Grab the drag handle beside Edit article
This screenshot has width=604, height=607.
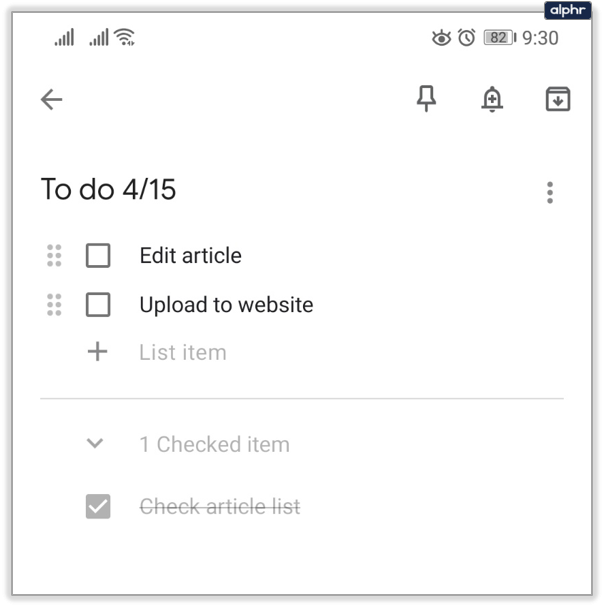55,256
